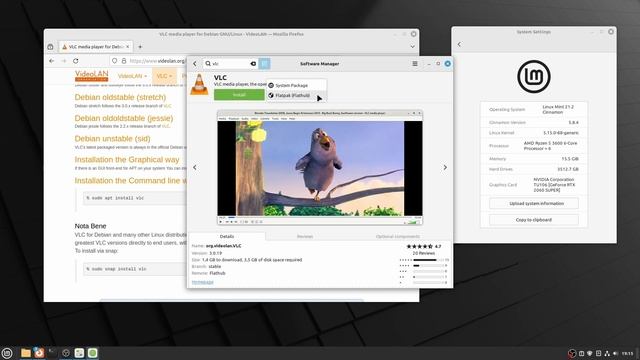The height and width of the screenshot is (360, 640).
Task: Switch to the Details tab
Action: click(x=227, y=236)
